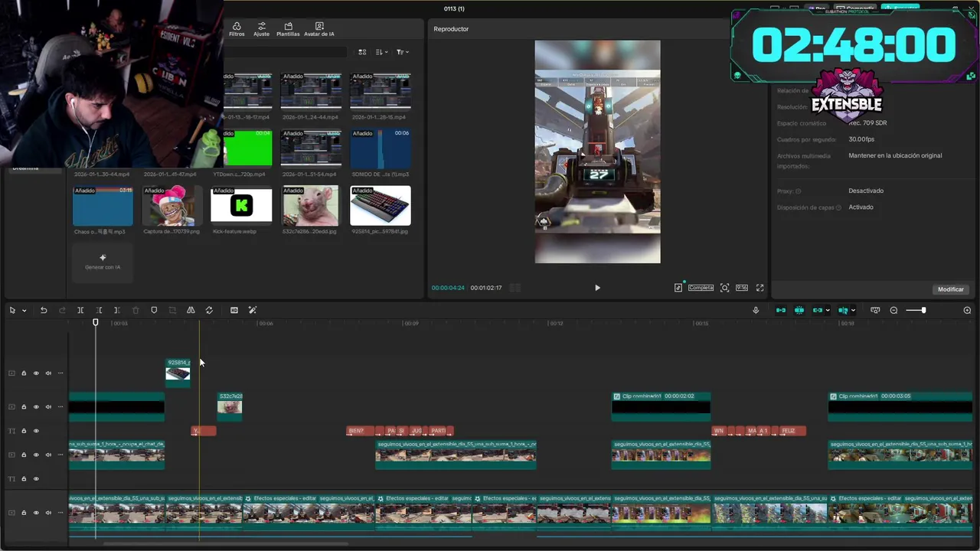Screen dimensions: 980x551
Task: Select the rat image S32c7e286 thumbnail
Action: (311, 205)
